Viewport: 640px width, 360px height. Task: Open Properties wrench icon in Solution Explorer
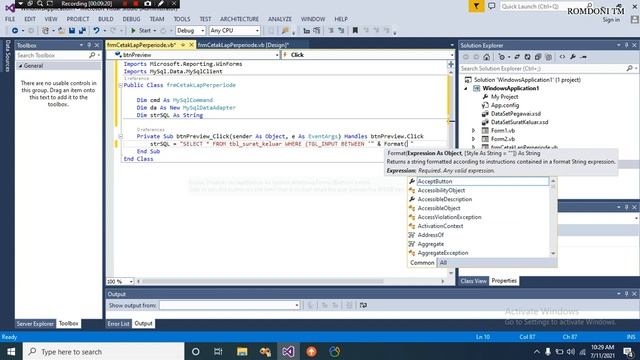pos(573,57)
